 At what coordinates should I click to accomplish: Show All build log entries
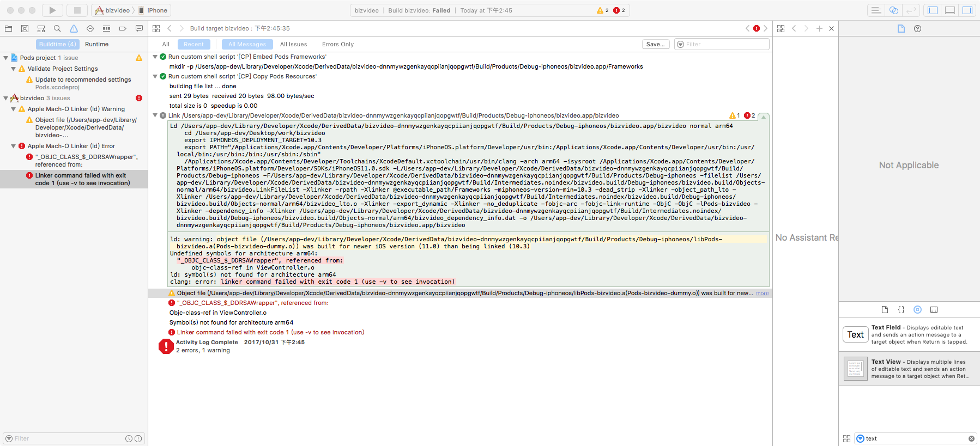(166, 44)
